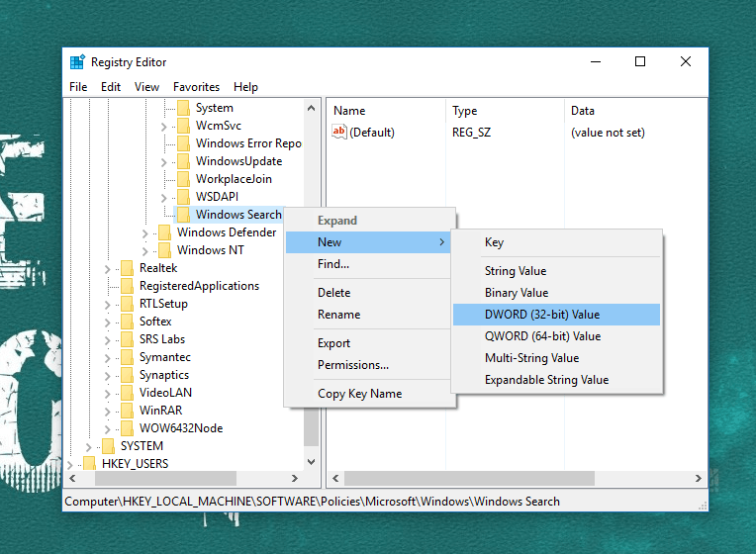The height and width of the screenshot is (554, 756).
Task: Click the Registry Editor app icon in title bar
Action: click(77, 62)
